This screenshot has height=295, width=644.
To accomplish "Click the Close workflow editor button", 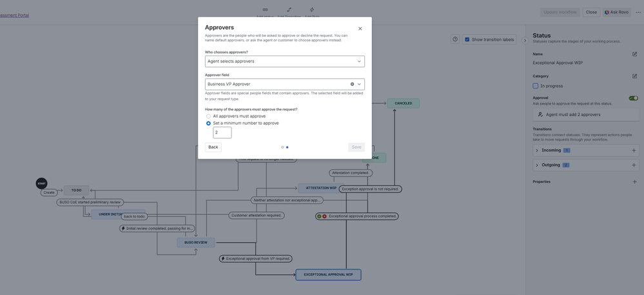I will pos(591,12).
